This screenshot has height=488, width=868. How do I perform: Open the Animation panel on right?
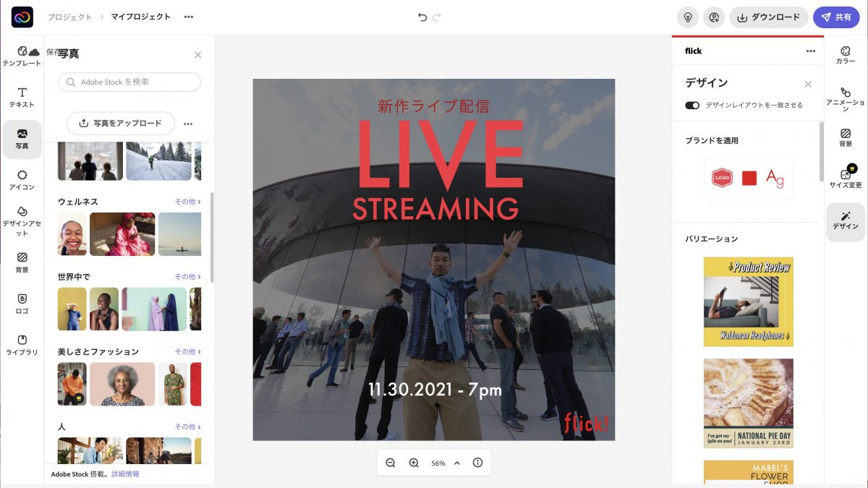pyautogui.click(x=845, y=98)
